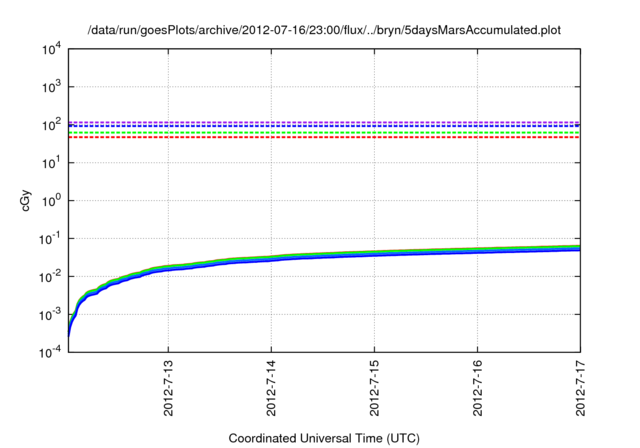
Task: Click the 10^1 y-axis tick label
Action: (51, 163)
